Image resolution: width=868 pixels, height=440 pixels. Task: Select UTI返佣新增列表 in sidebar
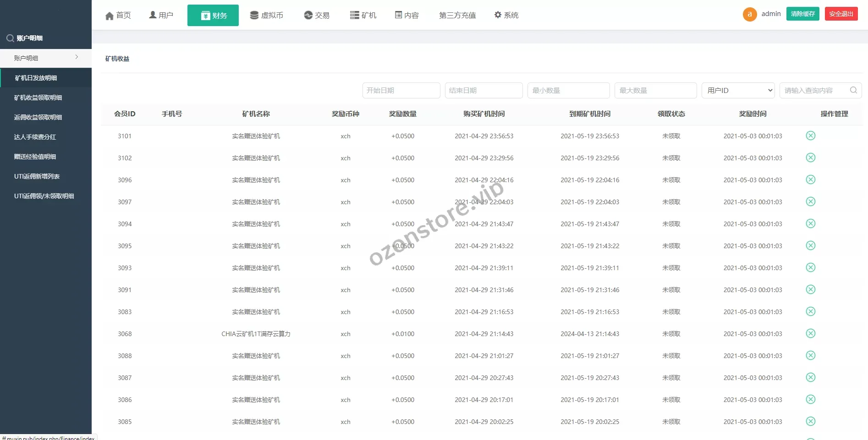pos(37,176)
